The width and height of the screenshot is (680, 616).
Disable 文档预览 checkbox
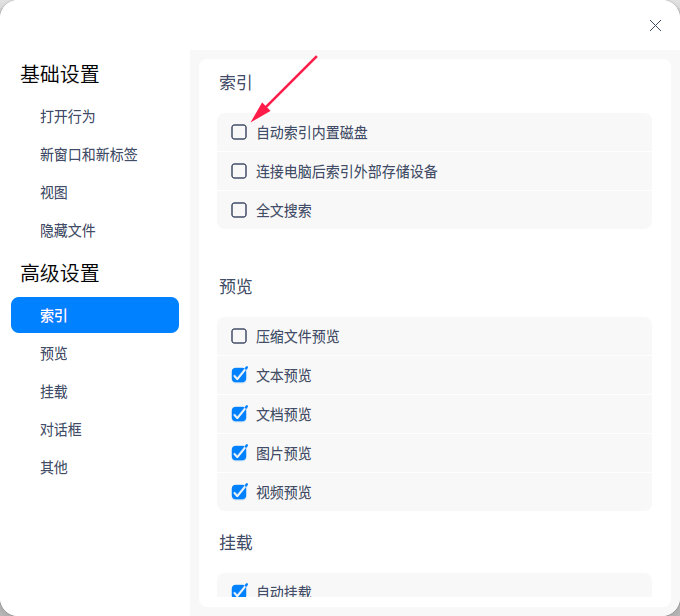239,414
